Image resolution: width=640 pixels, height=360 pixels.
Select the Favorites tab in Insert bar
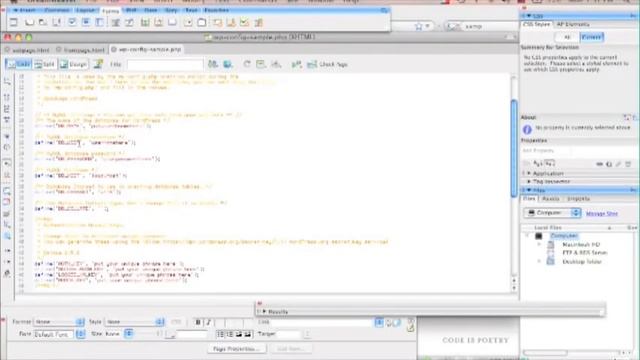pyautogui.click(x=216, y=10)
